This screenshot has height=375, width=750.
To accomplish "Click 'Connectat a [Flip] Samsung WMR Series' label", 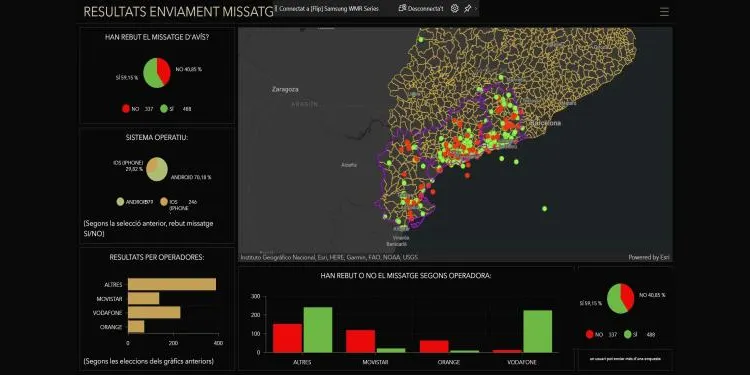I will point(329,9).
